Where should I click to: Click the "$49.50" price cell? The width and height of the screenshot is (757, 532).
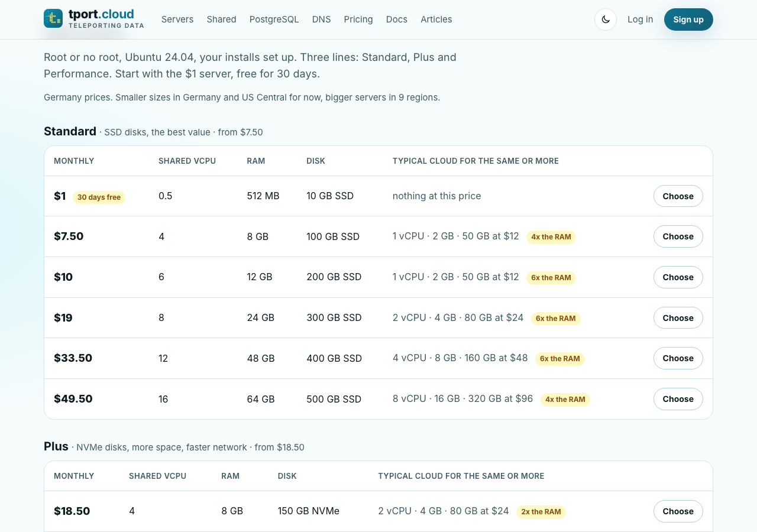click(x=73, y=399)
